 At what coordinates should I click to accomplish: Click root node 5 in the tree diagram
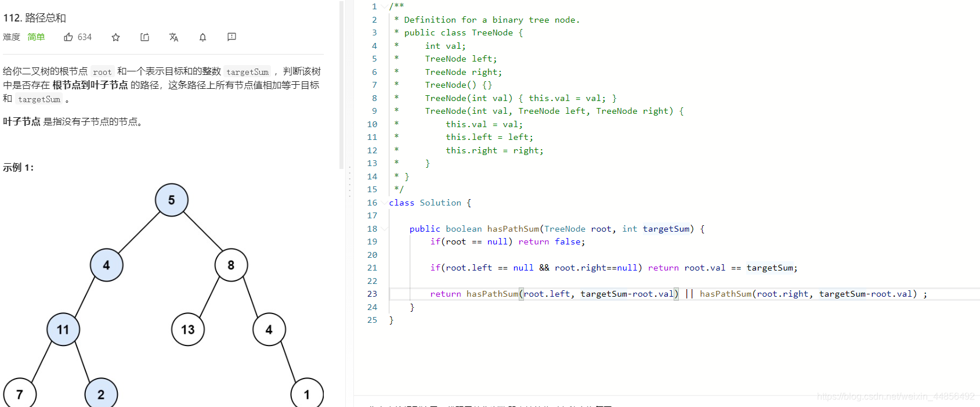172,200
